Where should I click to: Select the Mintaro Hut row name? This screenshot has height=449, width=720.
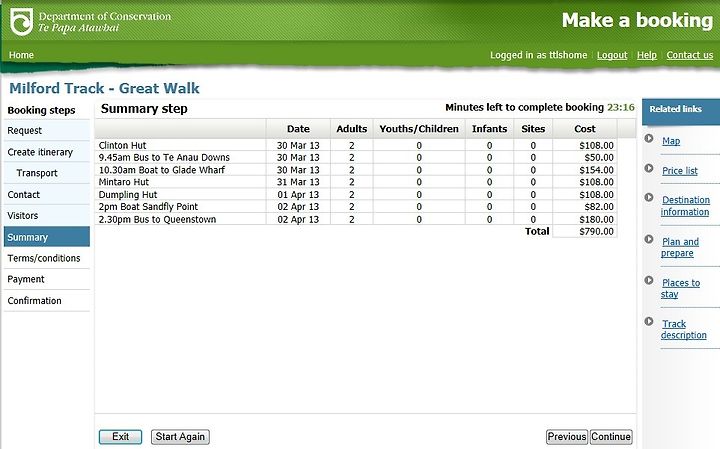pos(124,182)
